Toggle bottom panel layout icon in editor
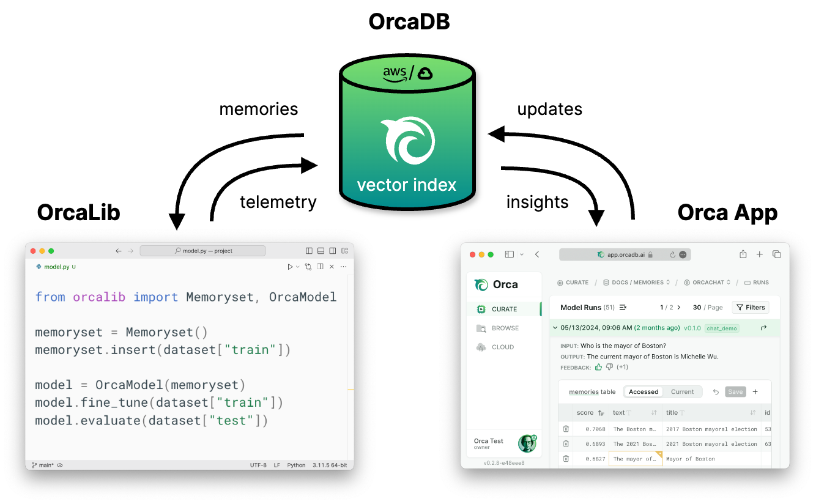 [321, 251]
